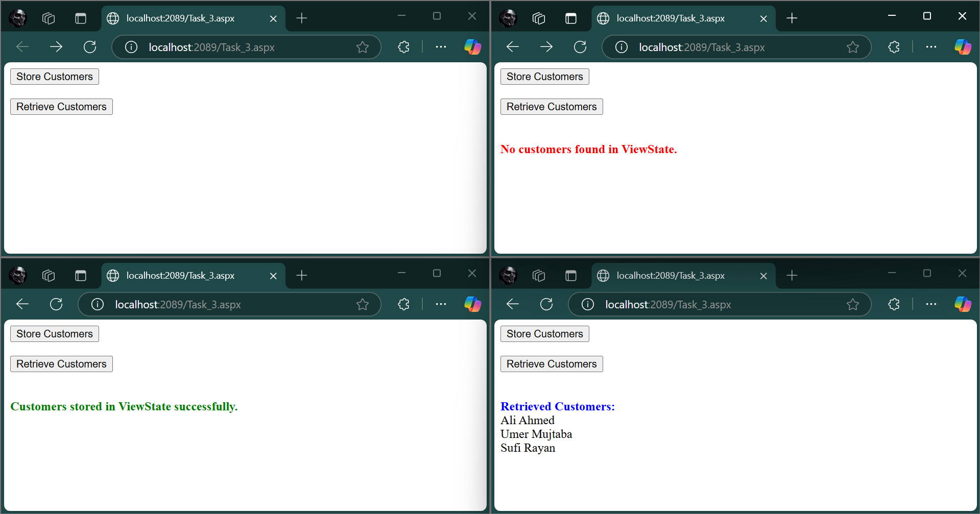Add page to favorites in top-right window

tap(853, 47)
